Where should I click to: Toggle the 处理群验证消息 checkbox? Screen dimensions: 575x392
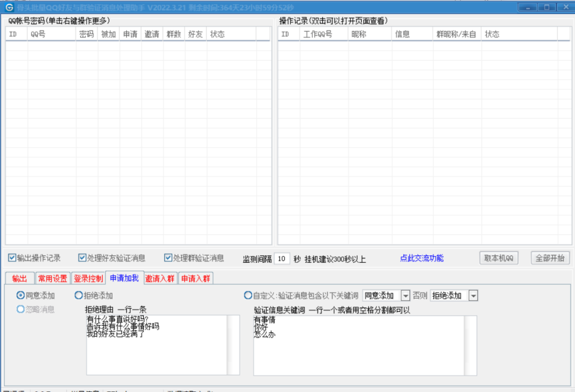[168, 258]
